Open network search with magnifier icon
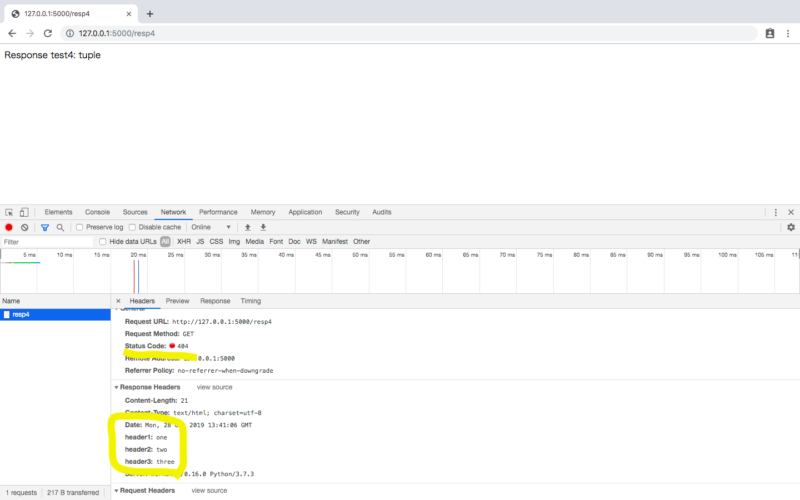This screenshot has width=800, height=500. [x=60, y=227]
